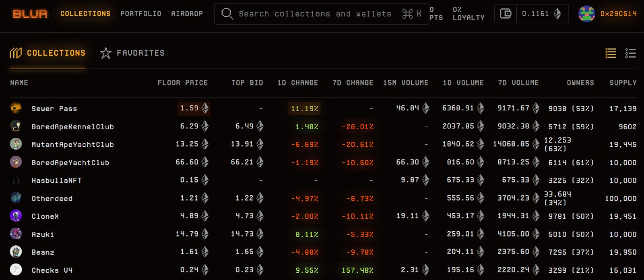This screenshot has width=644, height=280.
Task: Open the Checks V4 collection
Action: (x=52, y=270)
